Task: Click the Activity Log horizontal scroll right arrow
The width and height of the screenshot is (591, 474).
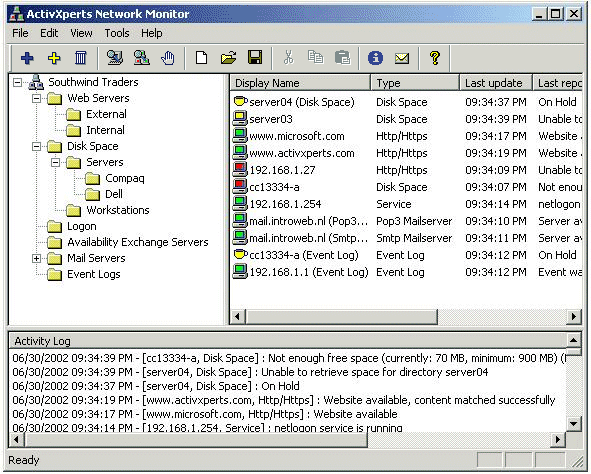Action: pos(558,439)
